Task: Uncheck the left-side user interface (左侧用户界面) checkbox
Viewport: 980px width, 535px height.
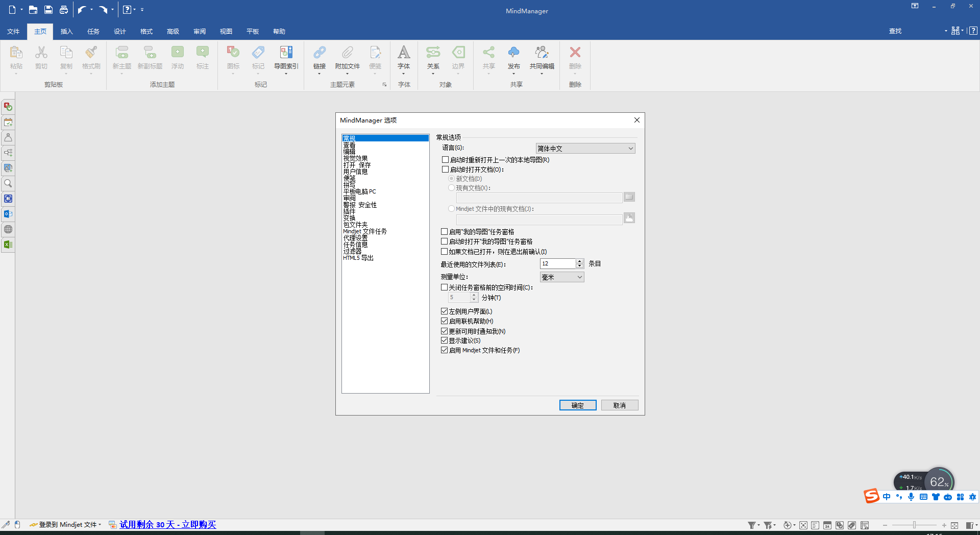Action: pos(444,311)
